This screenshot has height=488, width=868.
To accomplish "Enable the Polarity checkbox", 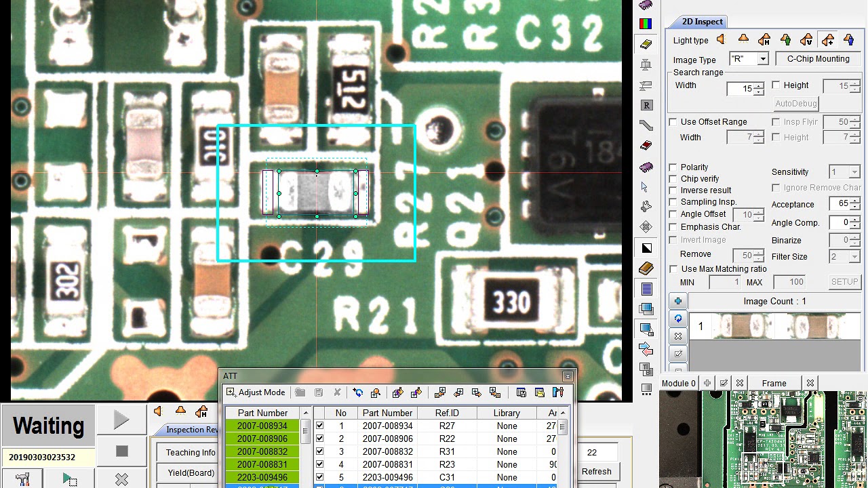I will pos(673,167).
